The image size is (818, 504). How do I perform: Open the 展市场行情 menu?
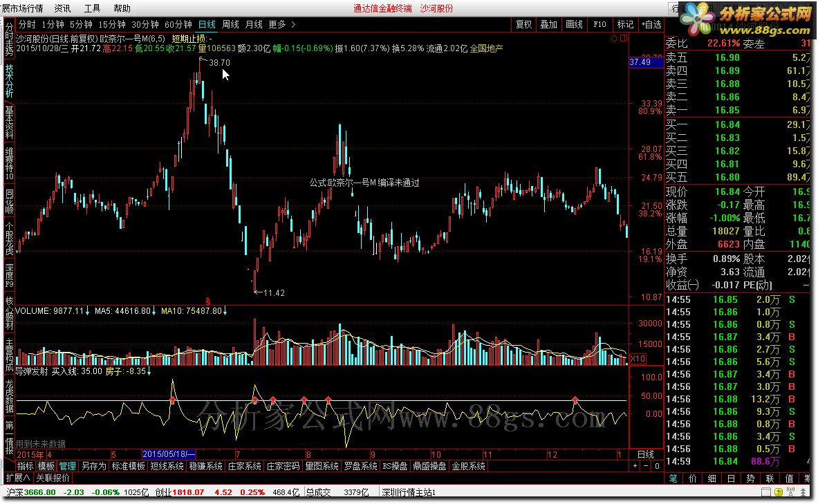(22, 8)
